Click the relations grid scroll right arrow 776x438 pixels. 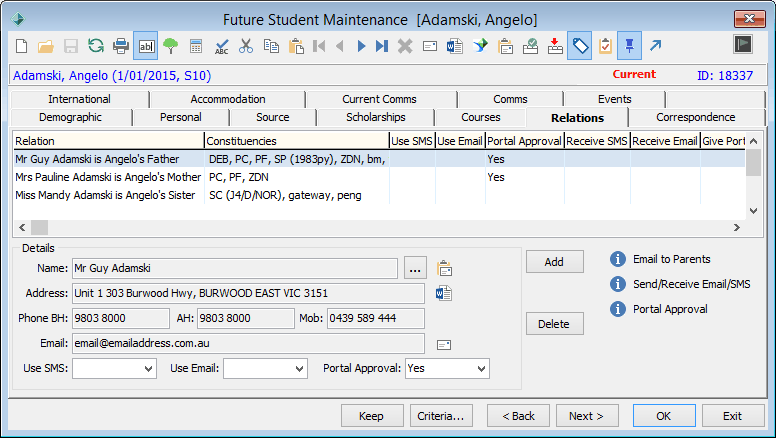pos(737,227)
